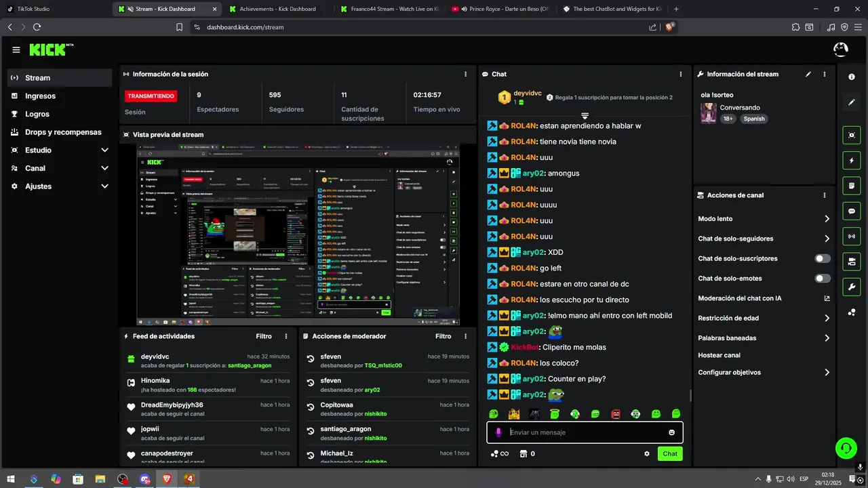
Task: Open Filtro in Feed de actividades
Action: pos(264,336)
